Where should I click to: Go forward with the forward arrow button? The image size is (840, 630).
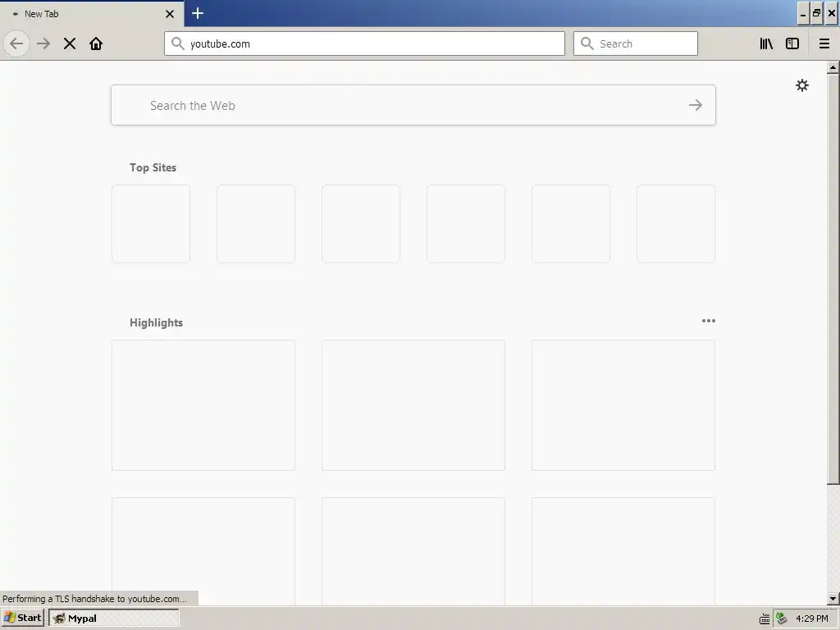[x=43, y=43]
